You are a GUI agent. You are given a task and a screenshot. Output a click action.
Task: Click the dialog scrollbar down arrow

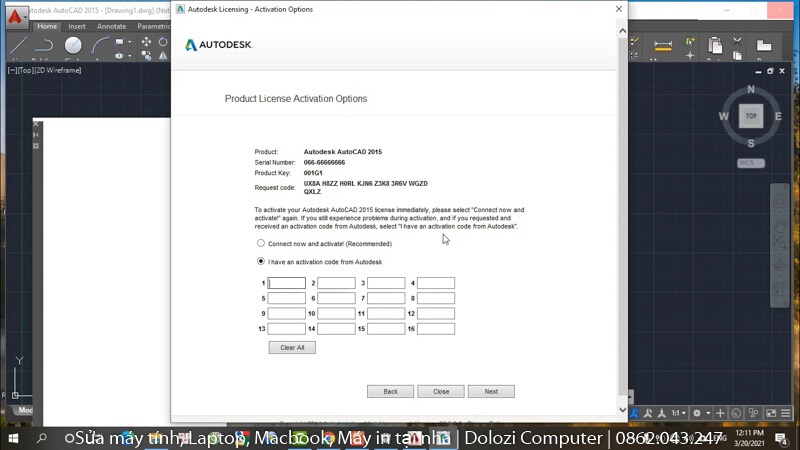(x=622, y=409)
